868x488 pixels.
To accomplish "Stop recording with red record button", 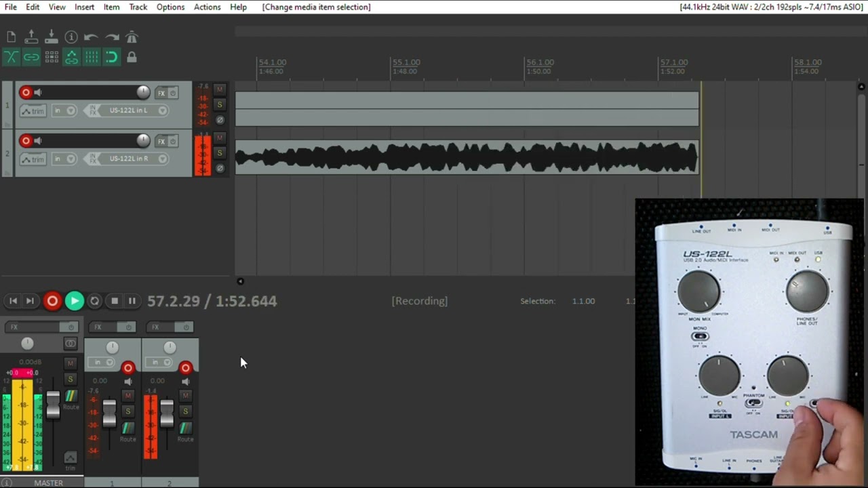I will [52, 301].
